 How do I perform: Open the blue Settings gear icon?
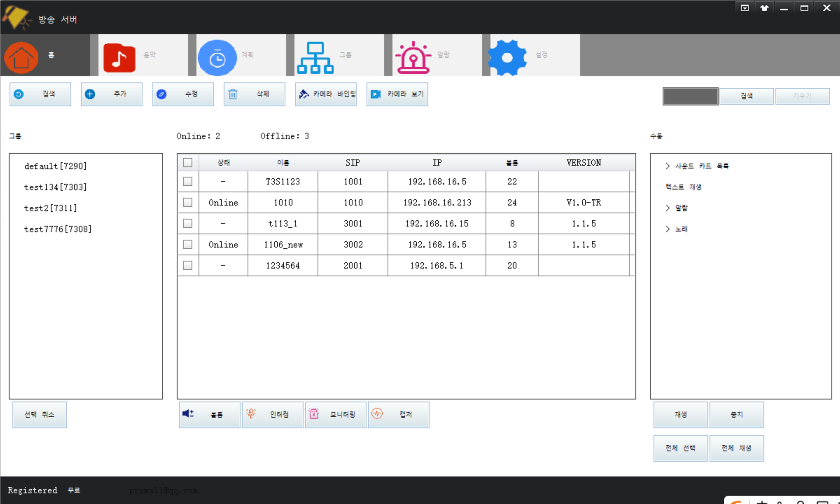(x=507, y=58)
